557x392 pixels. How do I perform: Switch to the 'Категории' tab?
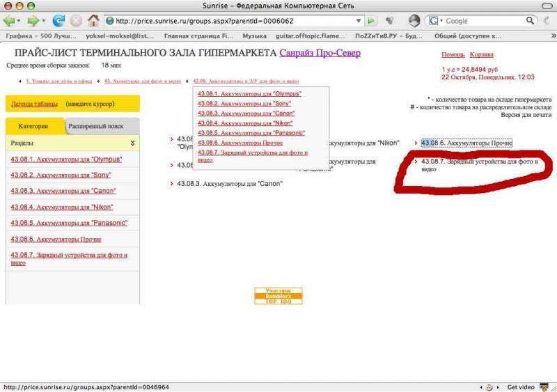click(x=33, y=126)
